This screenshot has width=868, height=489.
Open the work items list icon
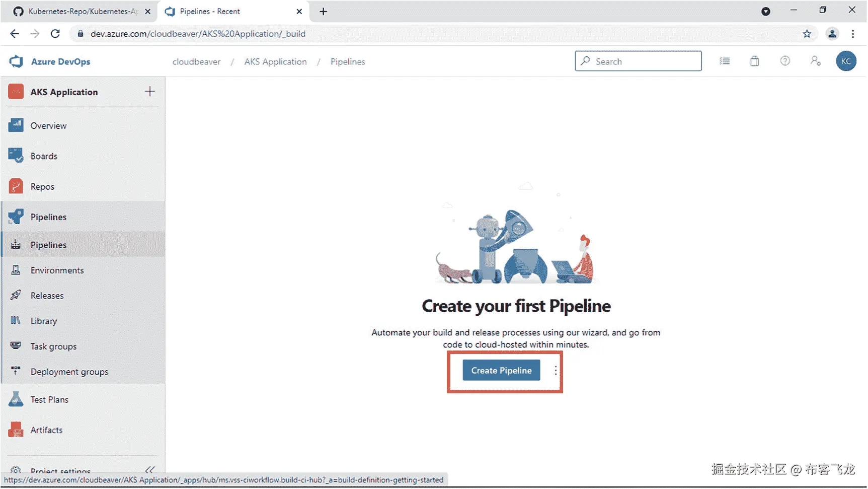click(725, 61)
